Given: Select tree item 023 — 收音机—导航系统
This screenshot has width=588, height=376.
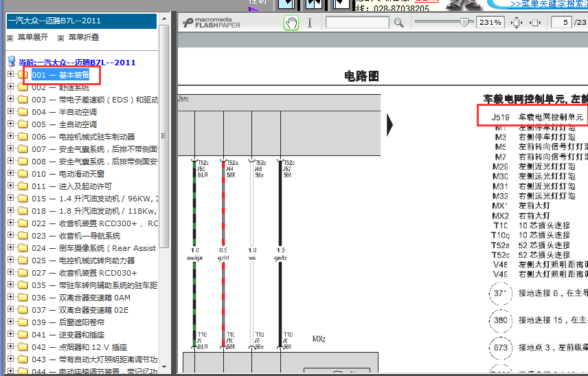Looking at the screenshot, I should coord(76,236).
